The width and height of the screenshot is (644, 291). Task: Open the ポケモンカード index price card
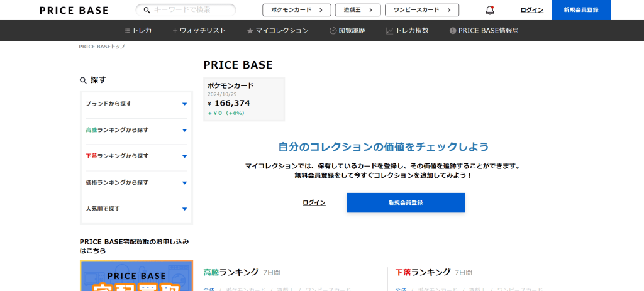[x=244, y=99]
